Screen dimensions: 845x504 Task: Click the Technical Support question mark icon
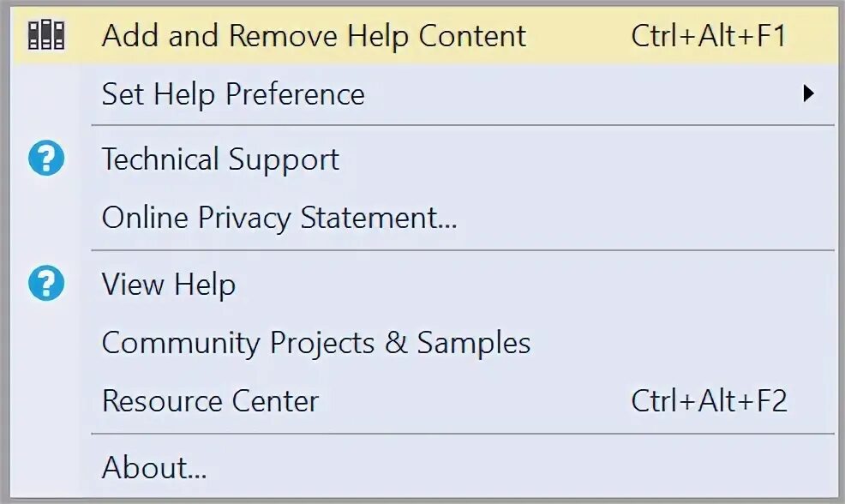pyautogui.click(x=46, y=159)
